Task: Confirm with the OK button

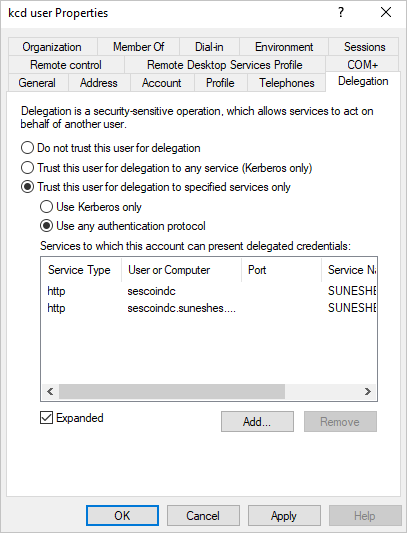Action: (122, 516)
